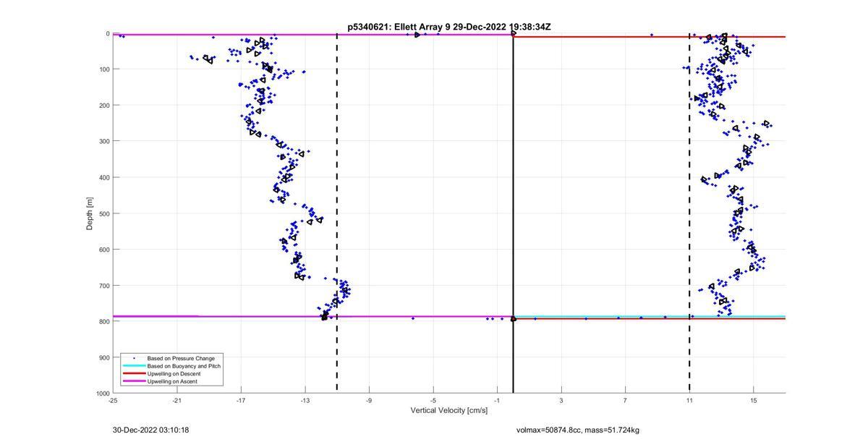Click legend entry 'Based on Pressure Change'
Screen dimensions: 868x442
(x=181, y=358)
